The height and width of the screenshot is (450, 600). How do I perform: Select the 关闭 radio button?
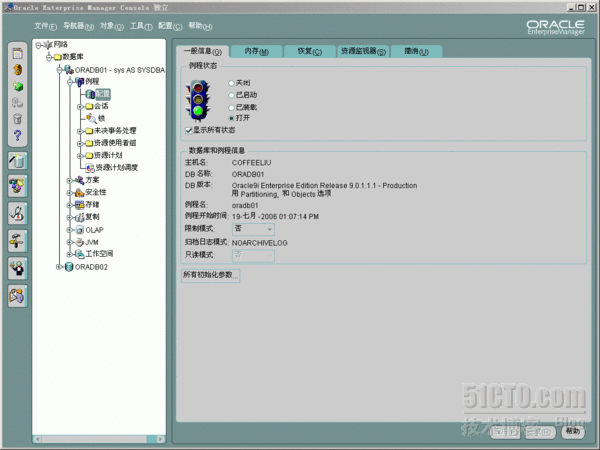(231, 83)
